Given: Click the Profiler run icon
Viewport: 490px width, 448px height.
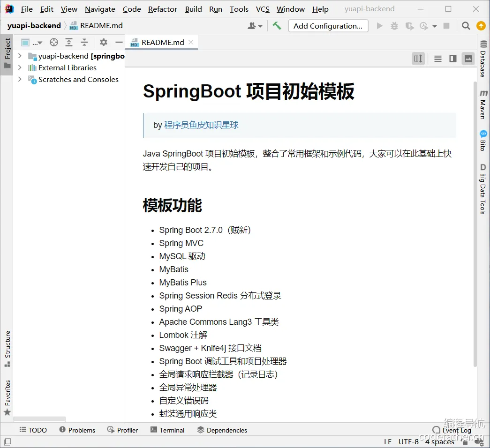Looking at the screenshot, I should pos(424,26).
